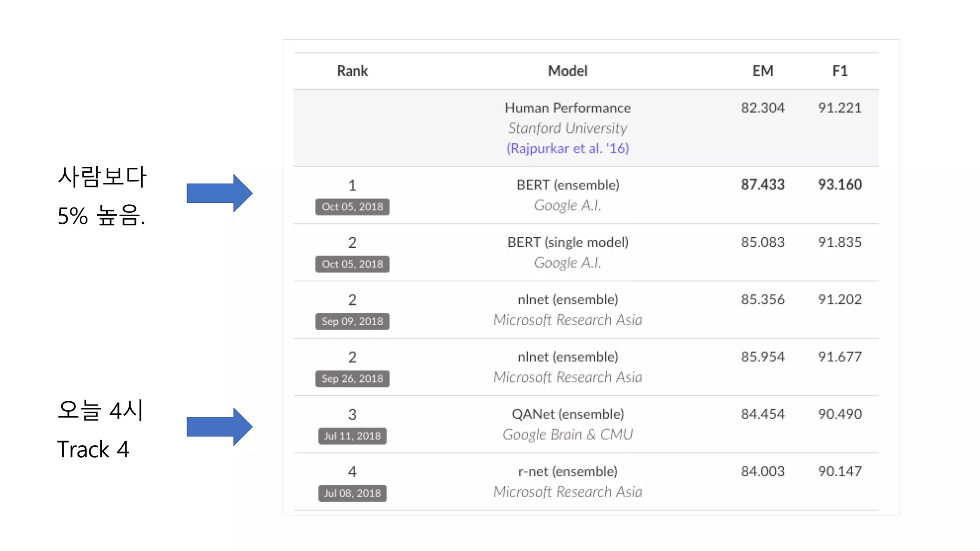This screenshot has width=980, height=551.
Task: Select the r-net (ensemble) model name
Action: click(568, 472)
